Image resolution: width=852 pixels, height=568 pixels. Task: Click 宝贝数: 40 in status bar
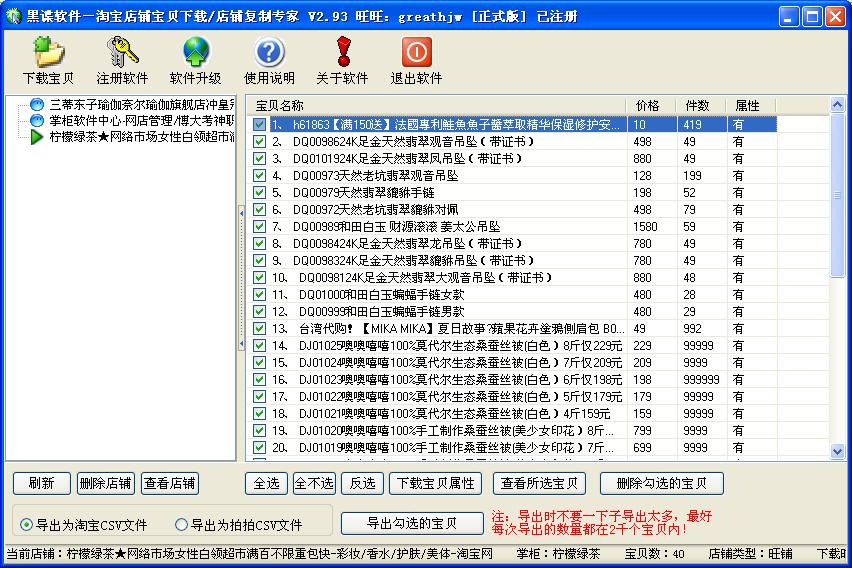point(654,554)
